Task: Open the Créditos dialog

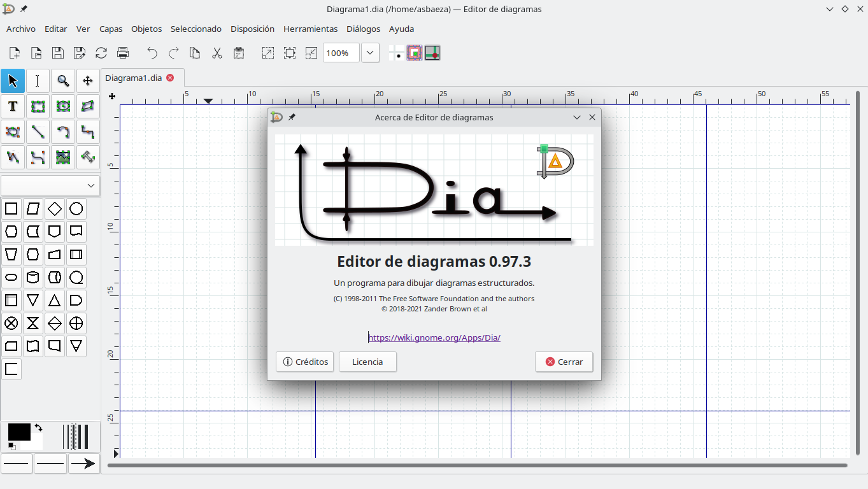Action: (304, 362)
